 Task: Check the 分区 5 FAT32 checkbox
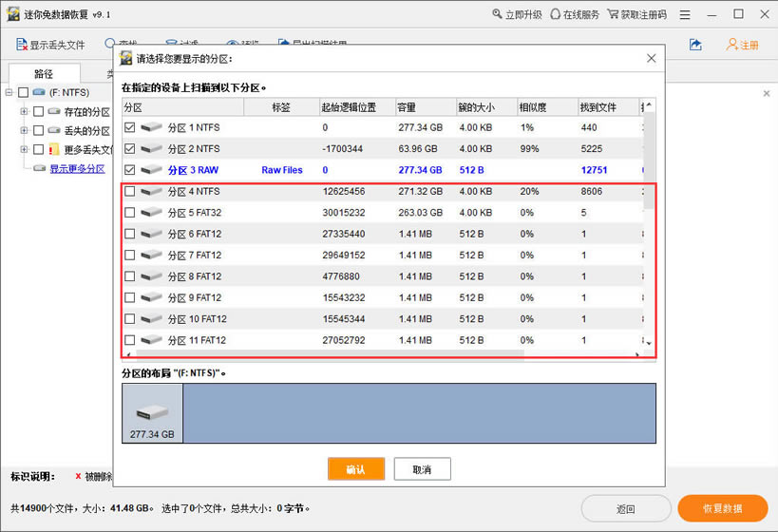click(x=130, y=213)
